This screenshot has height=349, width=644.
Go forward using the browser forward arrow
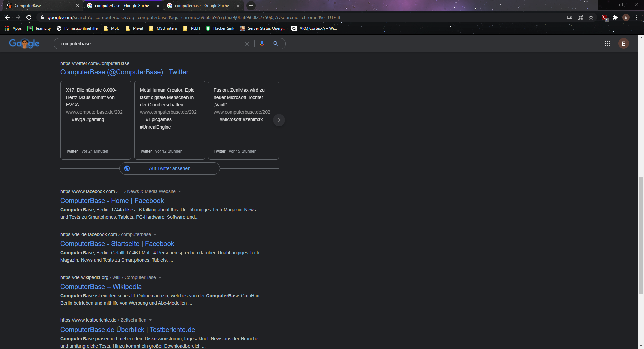pyautogui.click(x=18, y=17)
